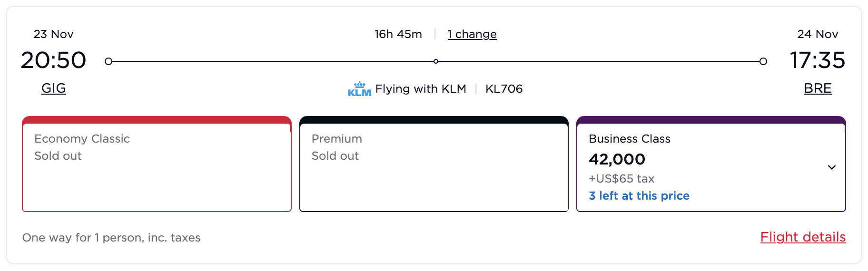Click the 3 left at this price notice
868x271 pixels.
tap(639, 196)
